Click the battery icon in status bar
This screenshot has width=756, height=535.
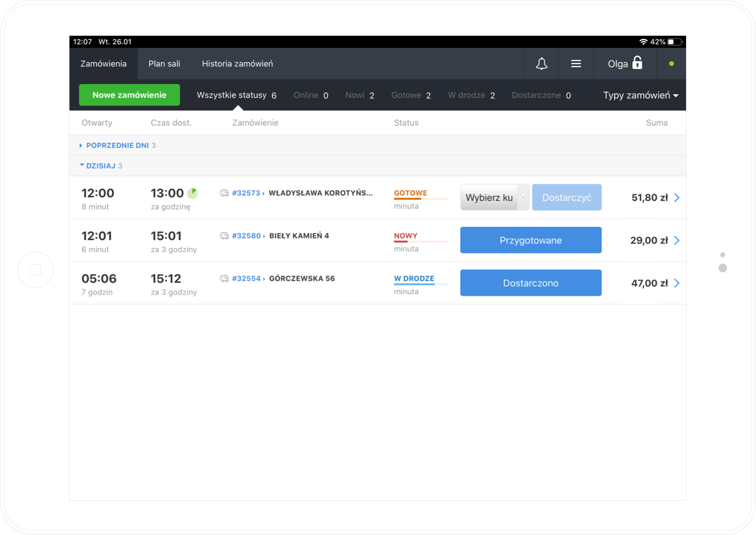tap(675, 42)
